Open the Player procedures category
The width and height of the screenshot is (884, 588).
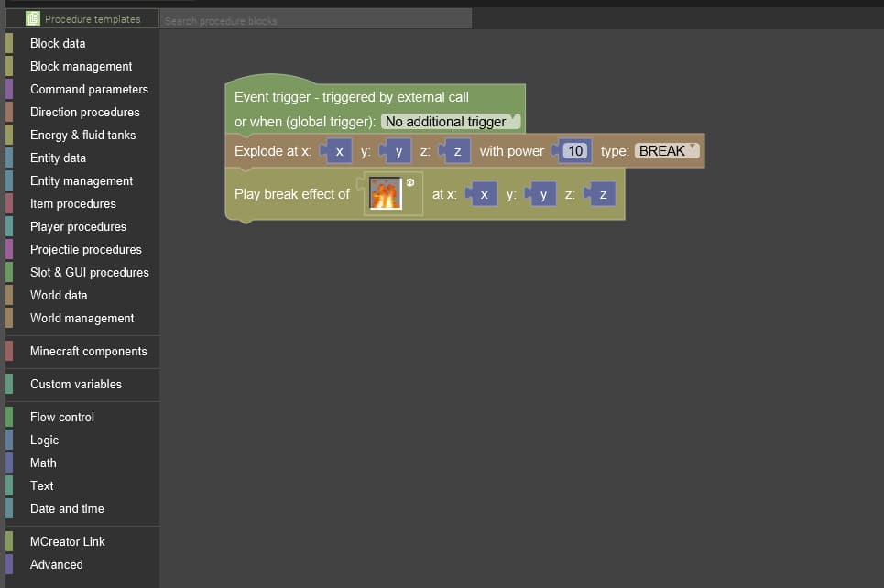click(x=78, y=226)
